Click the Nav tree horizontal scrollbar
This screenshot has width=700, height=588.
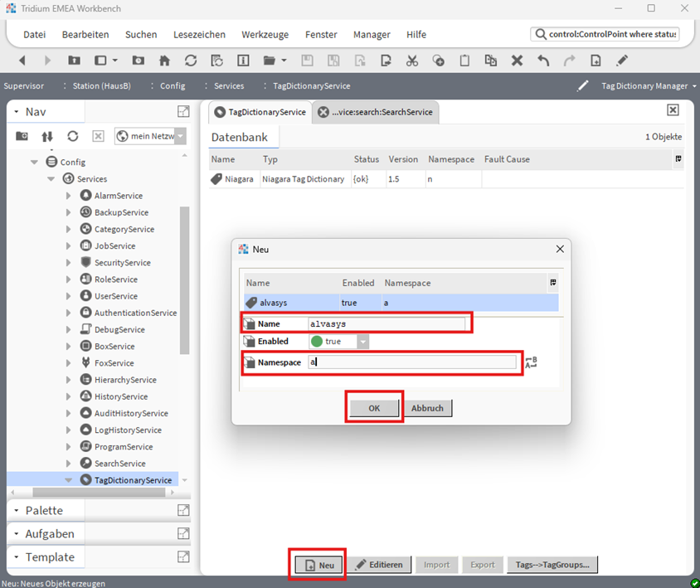99,492
